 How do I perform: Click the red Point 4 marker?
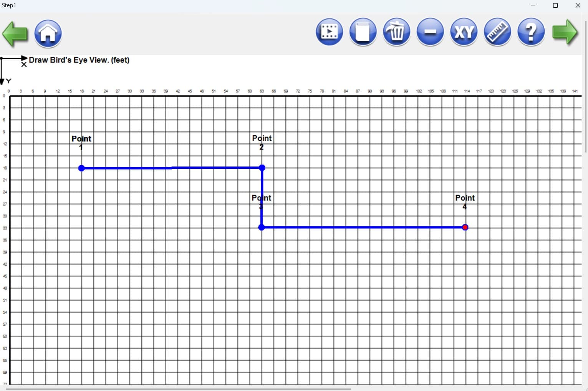[465, 227]
